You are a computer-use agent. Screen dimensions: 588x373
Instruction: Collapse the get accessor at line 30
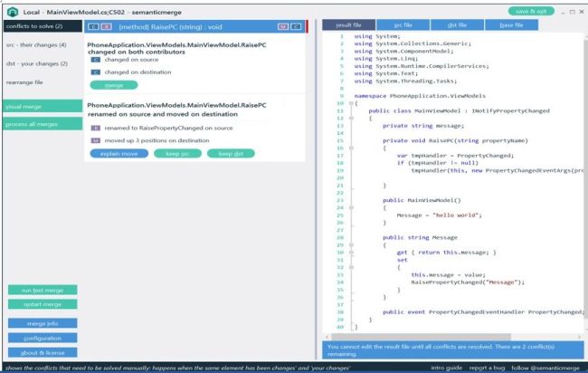(x=351, y=253)
